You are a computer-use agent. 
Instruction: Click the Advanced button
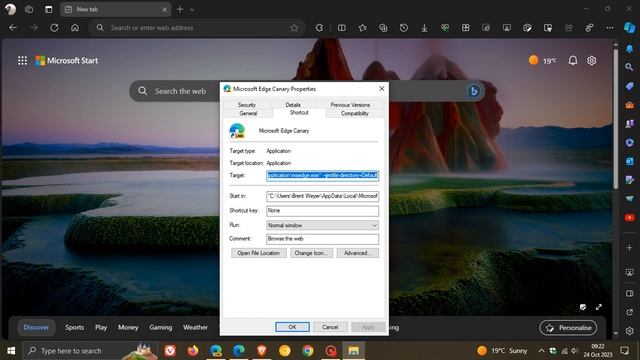(x=358, y=253)
